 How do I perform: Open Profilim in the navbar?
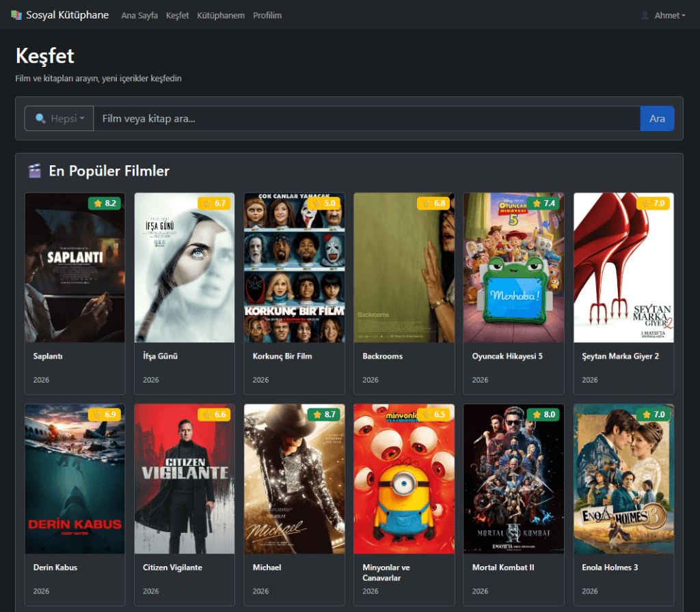[267, 16]
